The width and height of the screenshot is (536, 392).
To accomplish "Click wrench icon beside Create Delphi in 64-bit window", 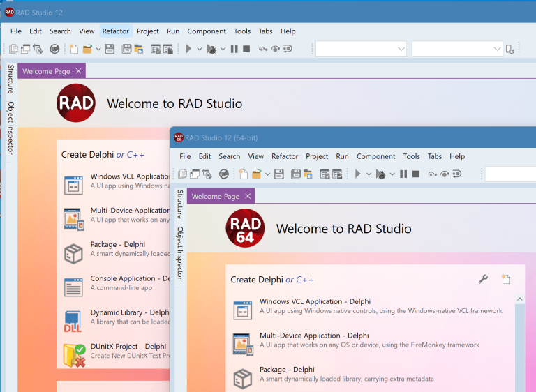I will click(x=483, y=279).
